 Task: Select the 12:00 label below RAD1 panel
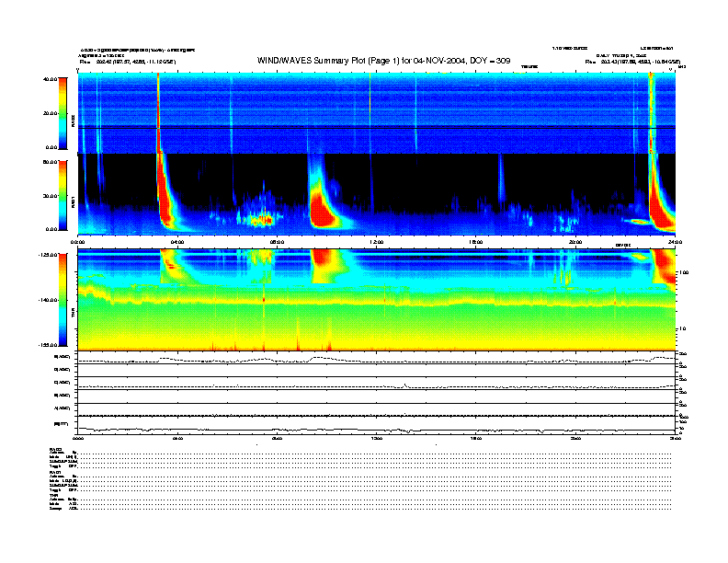pyautogui.click(x=376, y=242)
